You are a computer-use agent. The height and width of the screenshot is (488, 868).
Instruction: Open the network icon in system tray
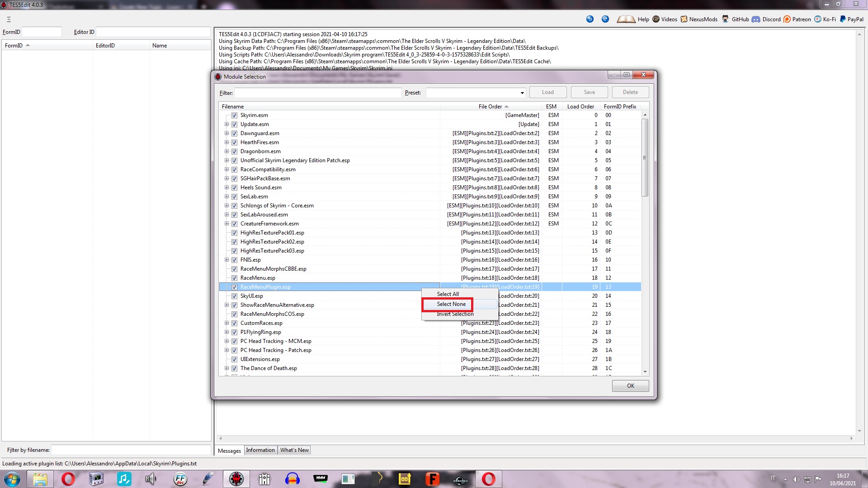pyautogui.click(x=807, y=479)
